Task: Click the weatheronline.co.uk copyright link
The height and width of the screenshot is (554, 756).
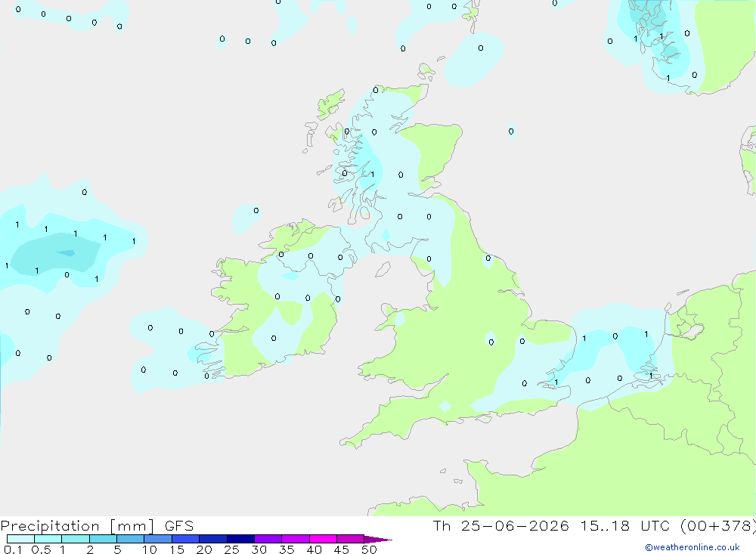Action: 692,547
